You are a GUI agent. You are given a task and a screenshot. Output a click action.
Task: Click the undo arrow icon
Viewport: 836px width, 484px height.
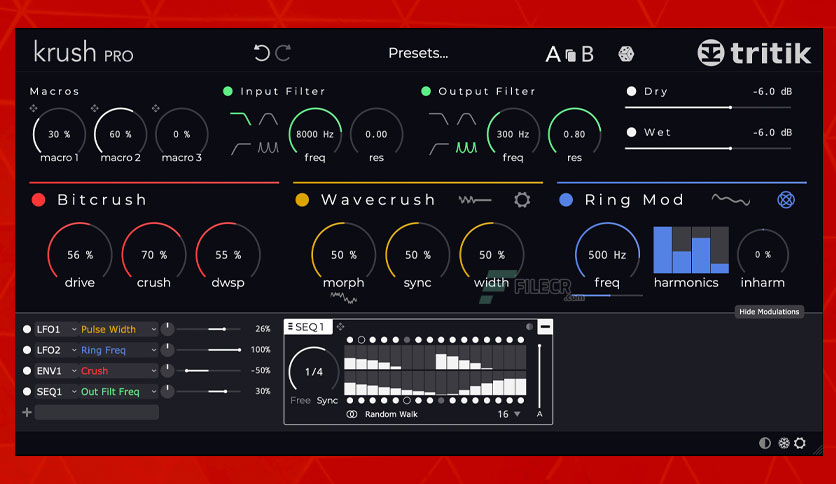[261, 53]
